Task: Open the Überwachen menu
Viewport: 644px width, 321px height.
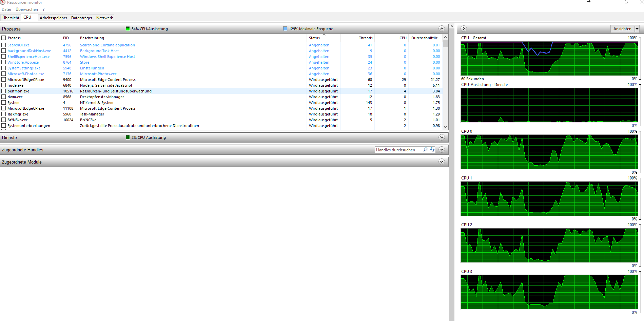Action: coord(27,9)
